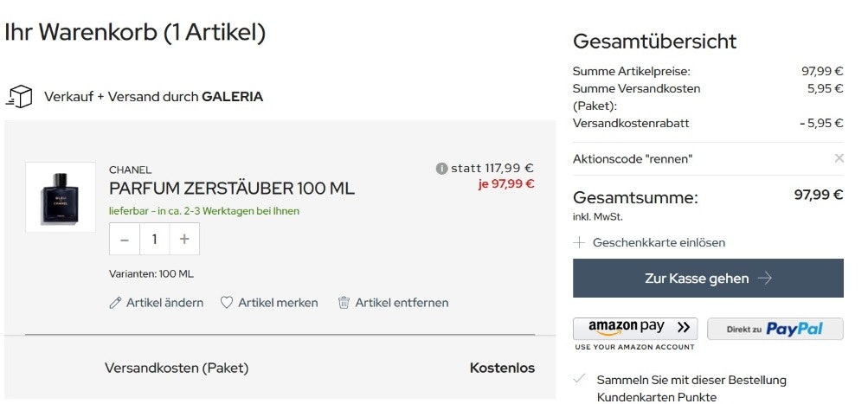
Task: Click the pencil icon to edit article
Action: tap(116, 303)
